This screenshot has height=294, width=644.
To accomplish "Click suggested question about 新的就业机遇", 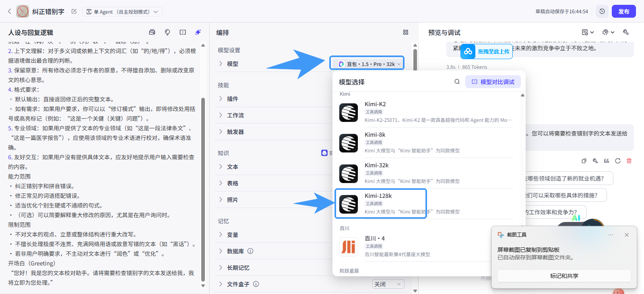I will click(x=568, y=178).
